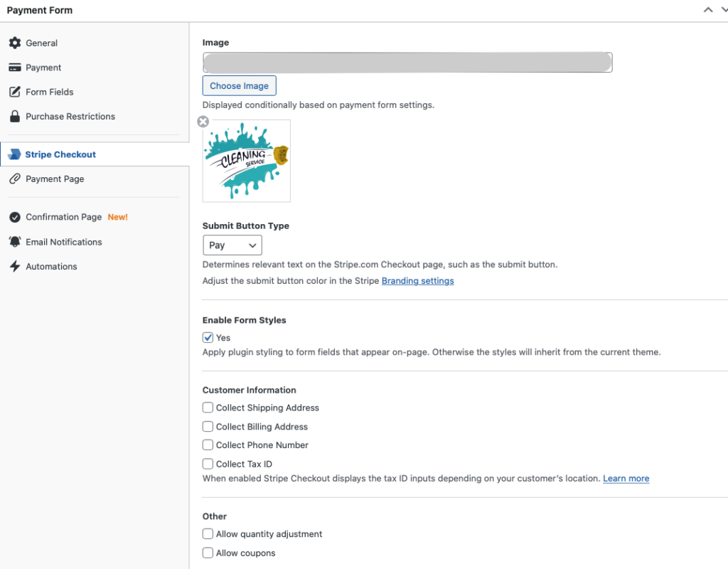
Task: Switch to the Stripe Checkout tab
Action: (60, 154)
